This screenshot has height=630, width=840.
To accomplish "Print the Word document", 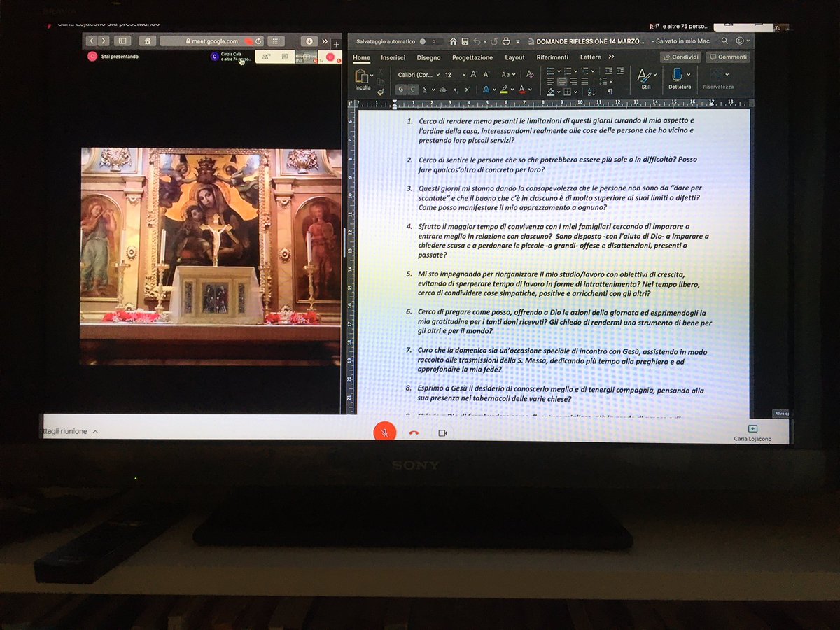I will pyautogui.click(x=506, y=41).
